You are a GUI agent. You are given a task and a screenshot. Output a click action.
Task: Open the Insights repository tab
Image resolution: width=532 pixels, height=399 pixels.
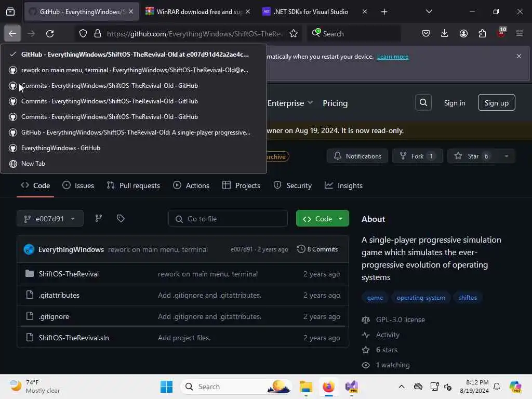(344, 185)
